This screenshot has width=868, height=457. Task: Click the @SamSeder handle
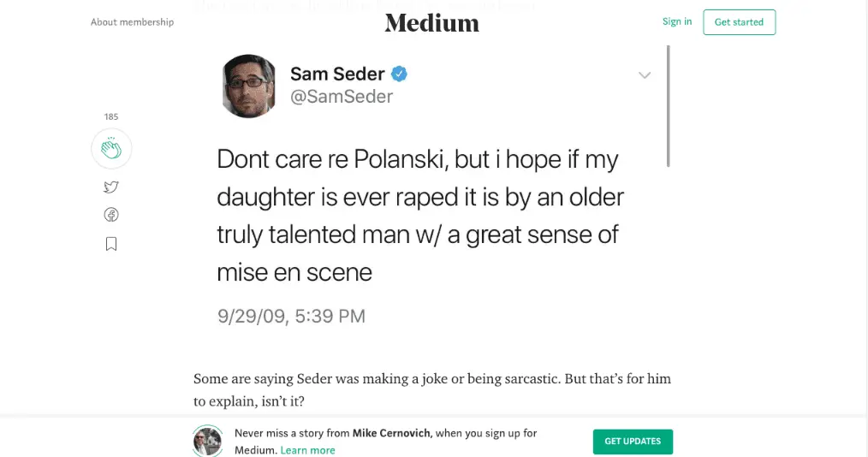342,97
